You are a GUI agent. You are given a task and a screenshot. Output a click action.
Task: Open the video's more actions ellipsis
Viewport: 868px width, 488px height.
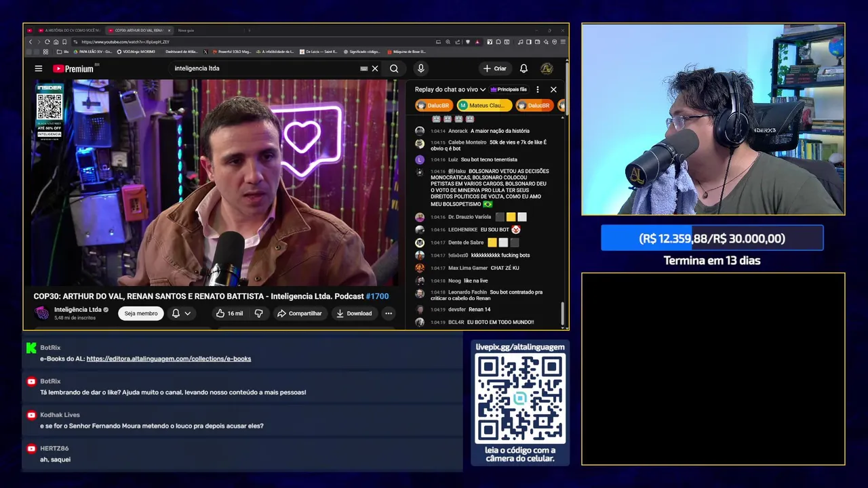point(389,313)
